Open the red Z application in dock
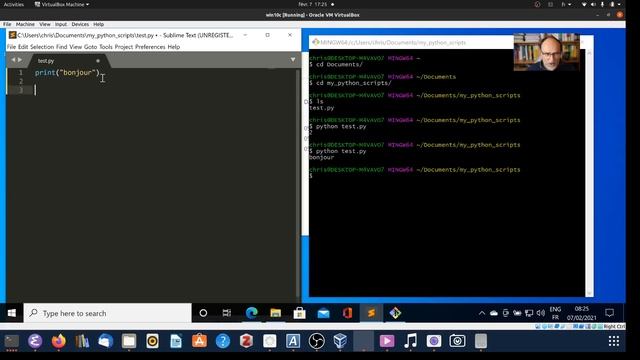640x360 pixels. 247,341
